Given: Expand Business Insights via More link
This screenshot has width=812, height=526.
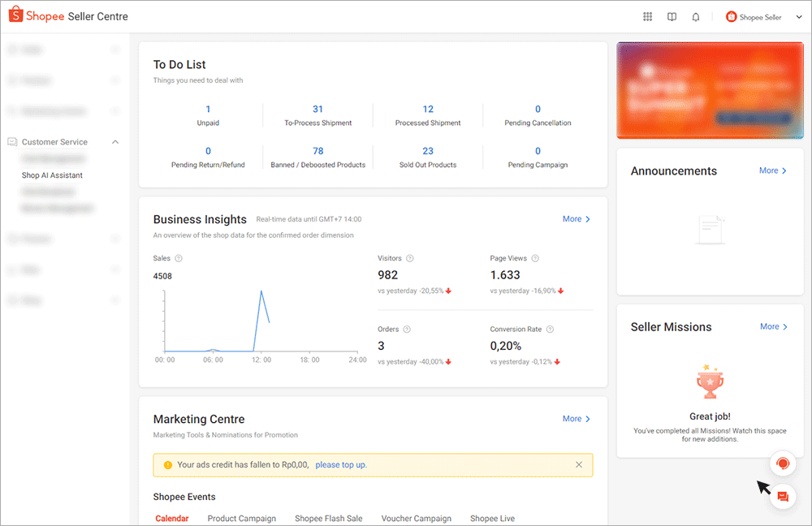Looking at the screenshot, I should [x=576, y=219].
